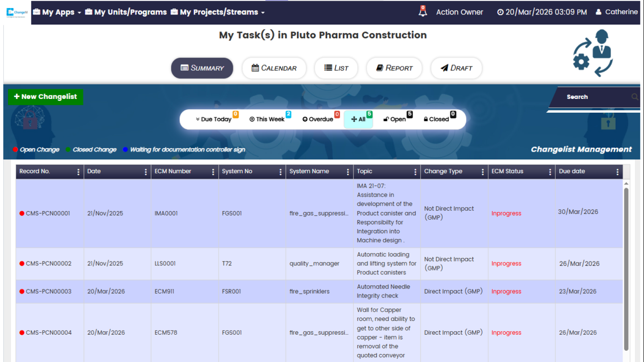This screenshot has width=644, height=362.
Task: Create a New Changelist
Action: click(45, 97)
